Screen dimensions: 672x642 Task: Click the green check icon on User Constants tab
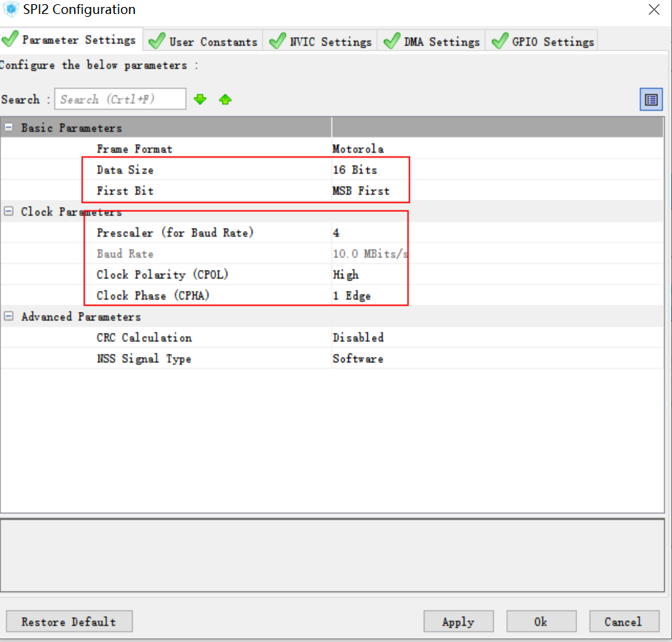tap(156, 41)
